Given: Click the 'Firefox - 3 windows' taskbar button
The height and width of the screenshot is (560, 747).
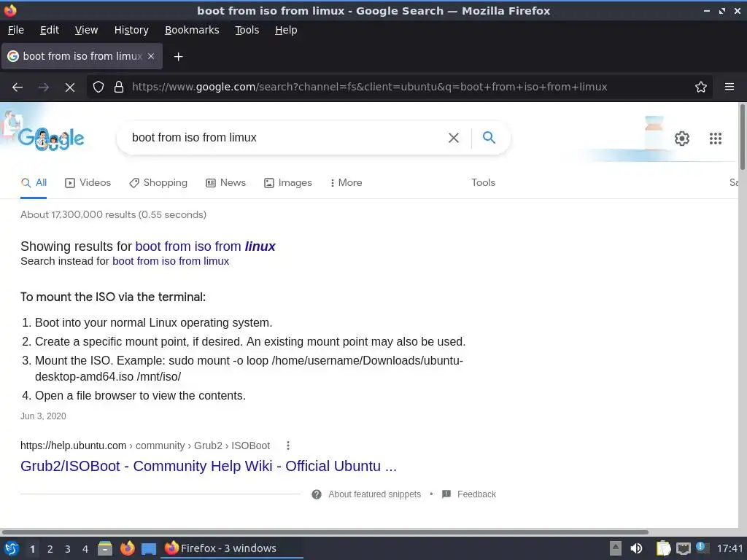Looking at the screenshot, I should coord(232,548).
